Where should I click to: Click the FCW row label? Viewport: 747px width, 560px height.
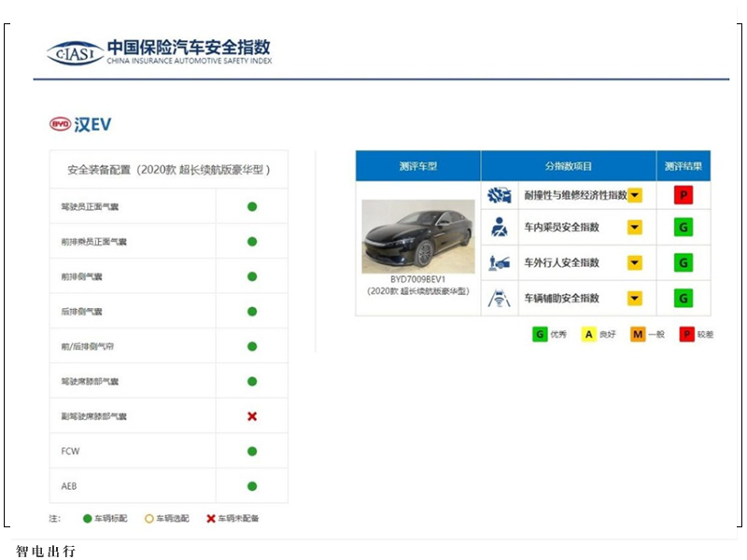70,451
